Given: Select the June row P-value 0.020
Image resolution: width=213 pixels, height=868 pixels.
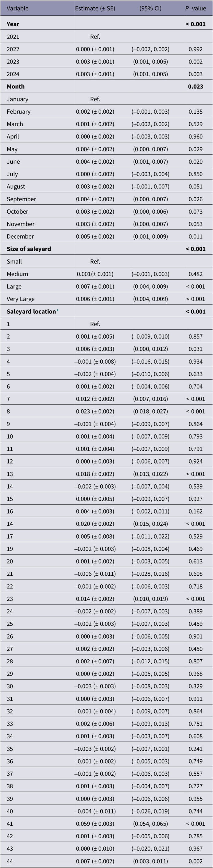Looking at the screenshot, I should click(x=196, y=162).
